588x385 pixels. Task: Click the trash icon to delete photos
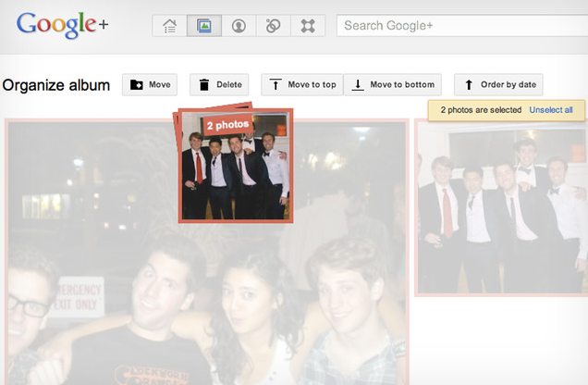click(x=204, y=85)
